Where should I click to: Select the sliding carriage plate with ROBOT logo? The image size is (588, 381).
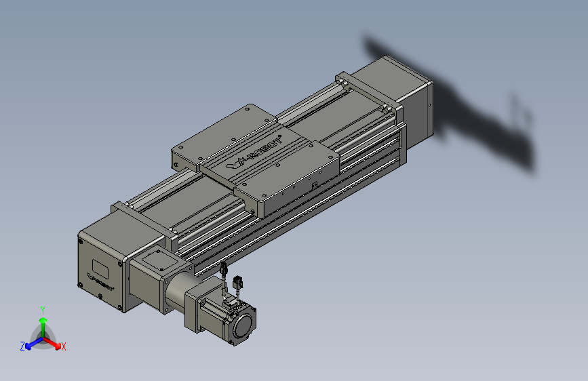256,159
